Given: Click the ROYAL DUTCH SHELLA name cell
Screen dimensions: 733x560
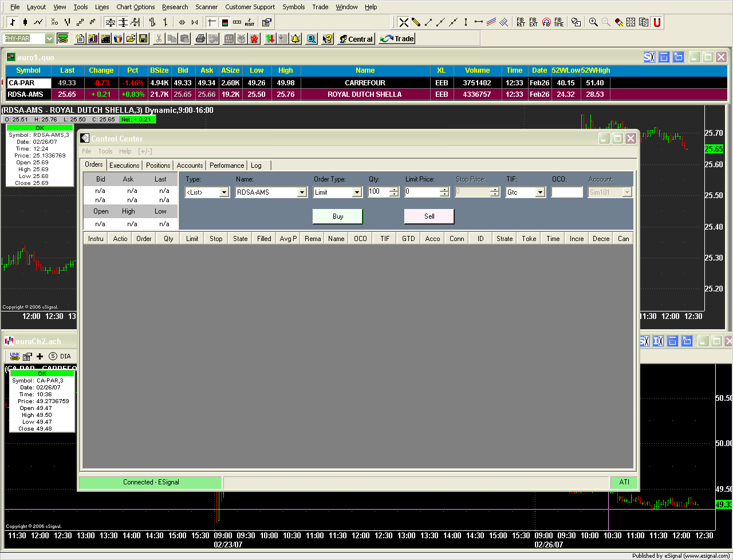Looking at the screenshot, I should [x=365, y=94].
